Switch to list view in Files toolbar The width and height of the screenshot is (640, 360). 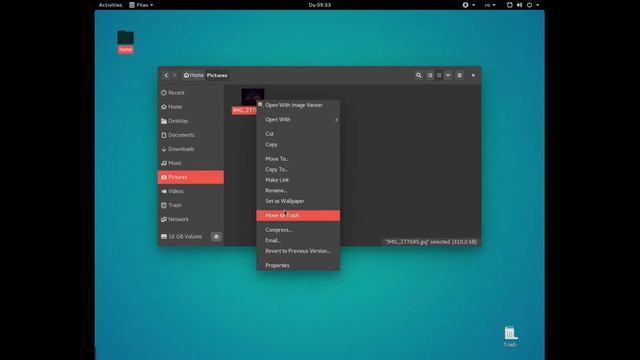coord(430,76)
